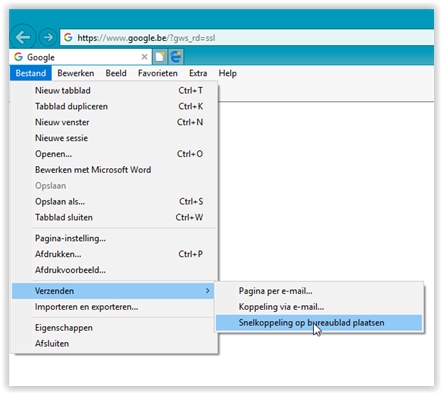Click the browser Forward arrow button
This screenshot has width=442, height=394.
[48, 37]
